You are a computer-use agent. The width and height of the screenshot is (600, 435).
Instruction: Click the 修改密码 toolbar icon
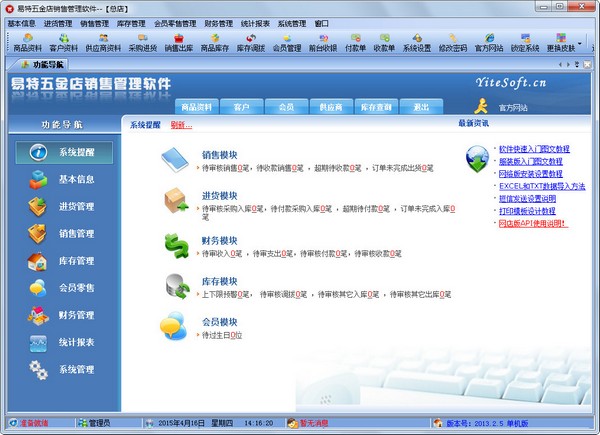click(454, 41)
